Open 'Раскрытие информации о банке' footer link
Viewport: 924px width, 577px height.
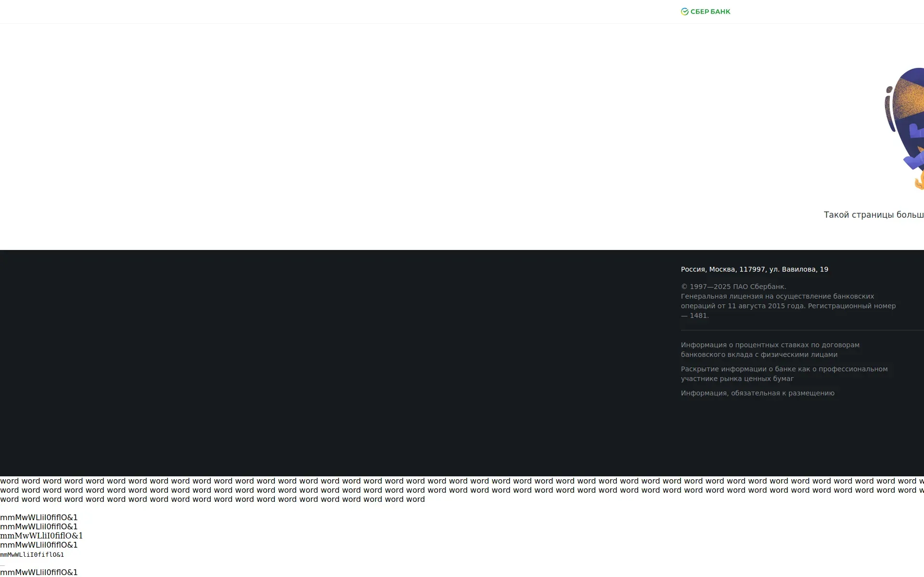pos(783,374)
